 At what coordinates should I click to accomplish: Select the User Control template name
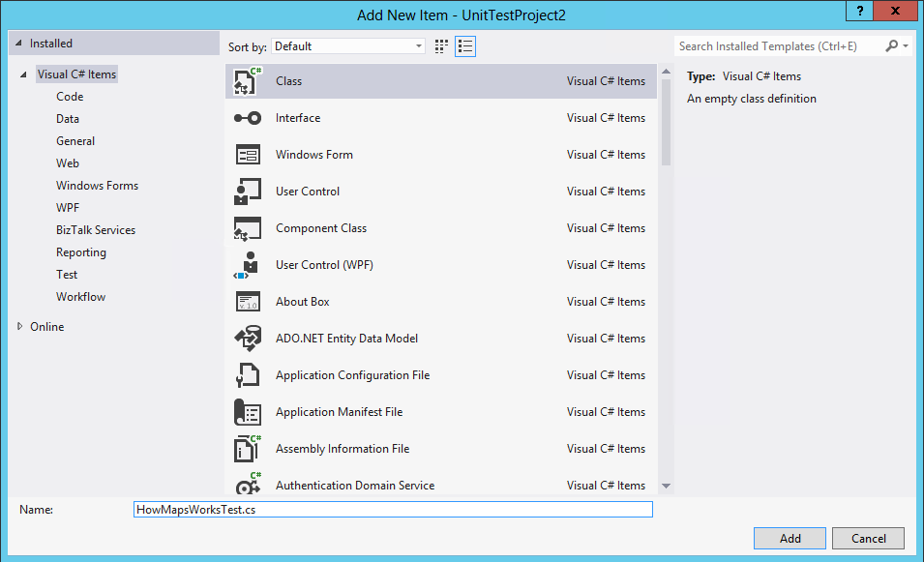click(308, 192)
